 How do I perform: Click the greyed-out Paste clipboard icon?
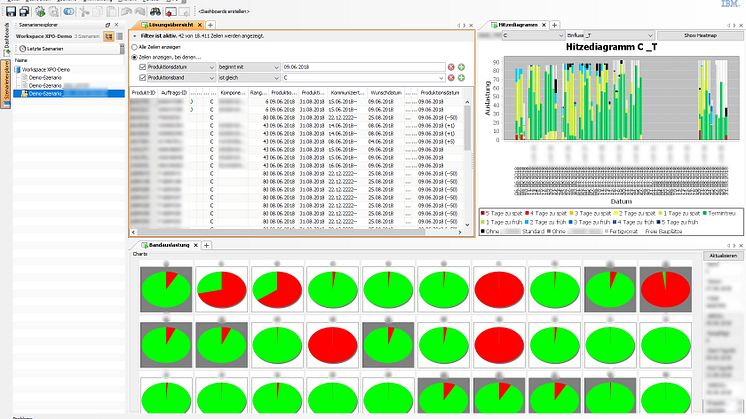(111, 11)
